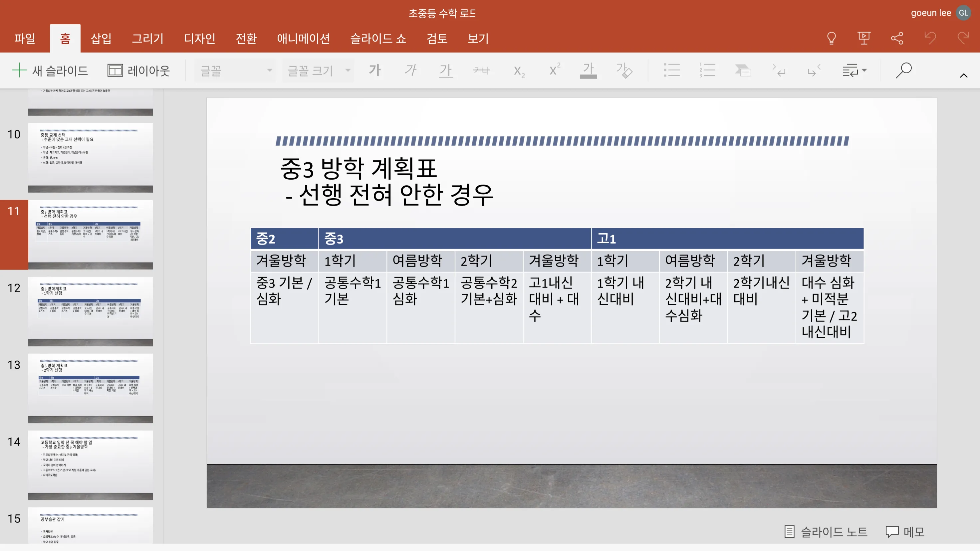Switch to the 삽입 tab
This screenshot has height=551, width=980.
(x=101, y=38)
